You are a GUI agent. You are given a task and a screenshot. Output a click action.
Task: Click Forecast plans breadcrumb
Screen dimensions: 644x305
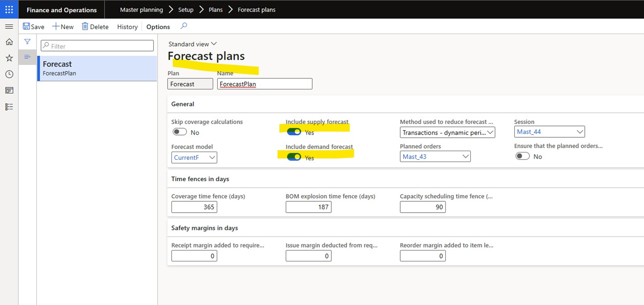pos(256,10)
